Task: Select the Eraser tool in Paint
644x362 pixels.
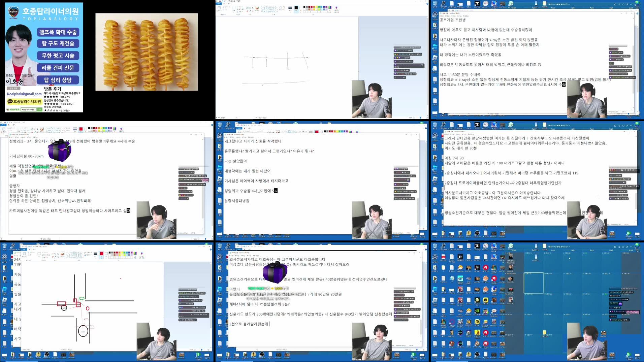Action: pos(248,11)
